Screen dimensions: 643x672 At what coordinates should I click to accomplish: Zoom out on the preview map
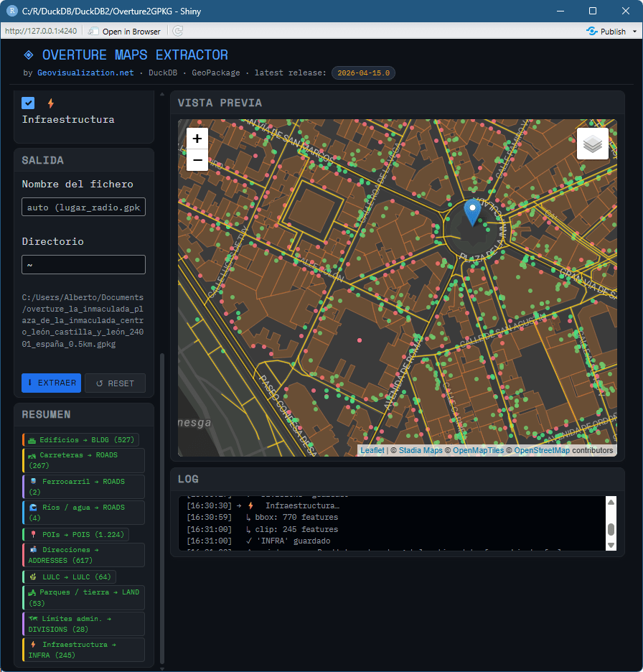coord(197,160)
